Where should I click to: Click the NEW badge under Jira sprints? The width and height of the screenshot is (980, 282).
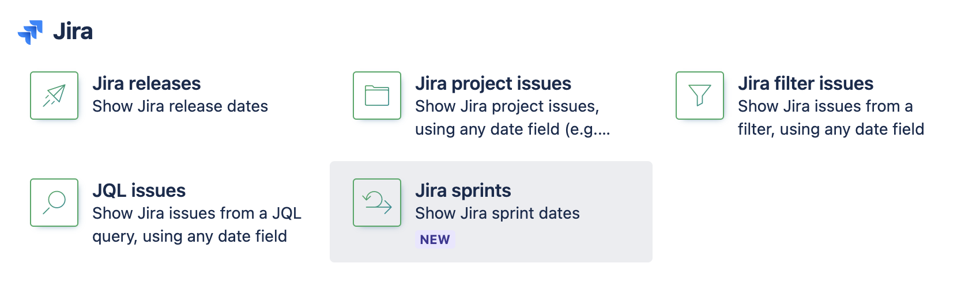435,239
